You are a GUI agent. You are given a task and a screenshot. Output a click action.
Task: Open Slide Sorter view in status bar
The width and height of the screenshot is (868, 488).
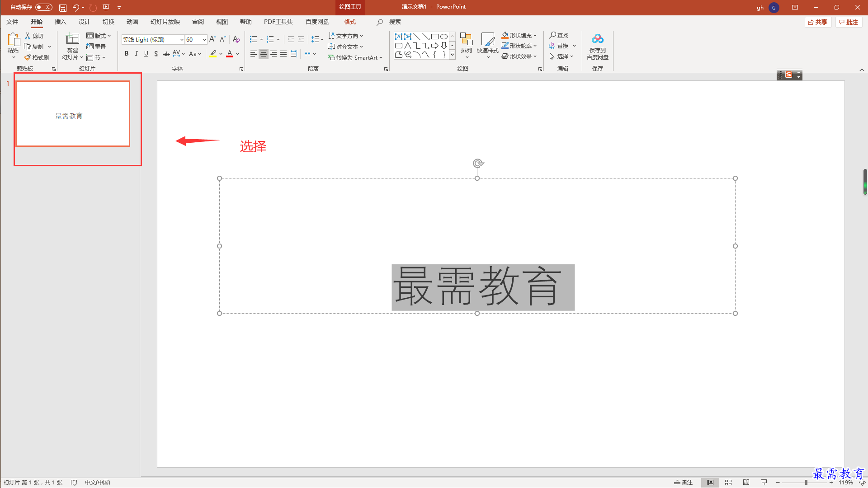click(x=728, y=483)
